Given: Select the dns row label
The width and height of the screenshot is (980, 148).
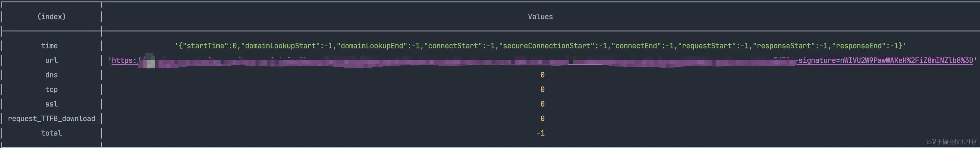Looking at the screenshot, I should pyautogui.click(x=51, y=75).
